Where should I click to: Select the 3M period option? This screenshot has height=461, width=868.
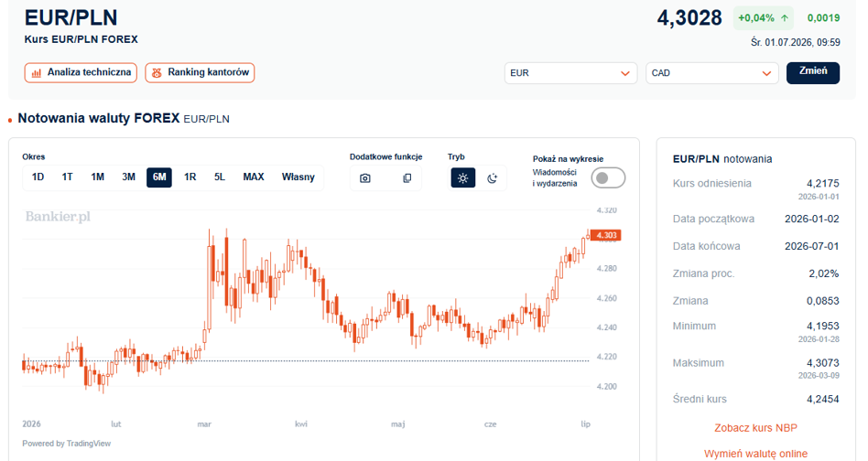pos(128,177)
